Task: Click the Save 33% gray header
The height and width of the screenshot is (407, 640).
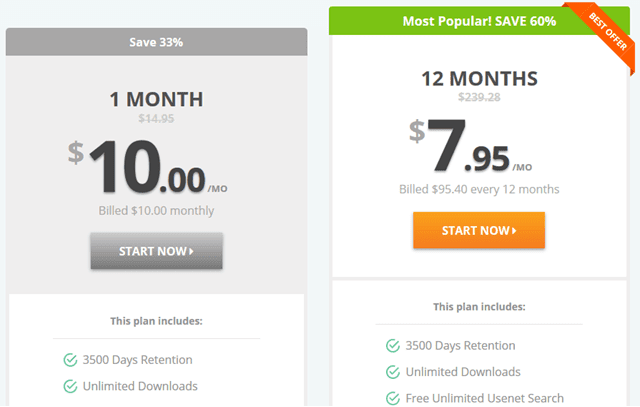Action: 156,42
